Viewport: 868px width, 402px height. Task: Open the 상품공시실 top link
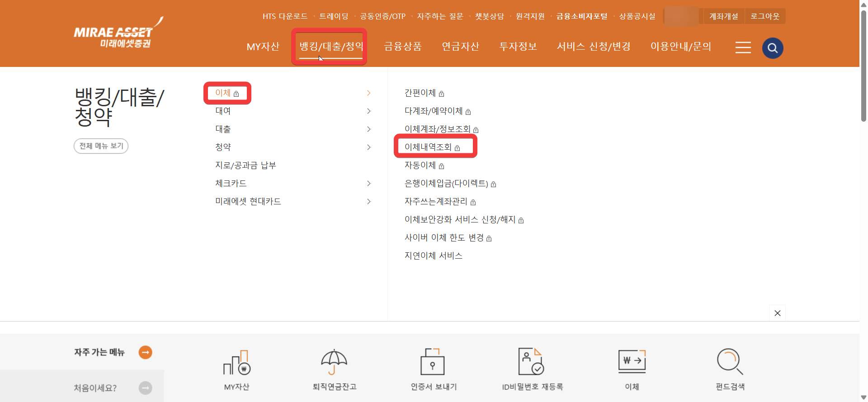click(x=637, y=16)
